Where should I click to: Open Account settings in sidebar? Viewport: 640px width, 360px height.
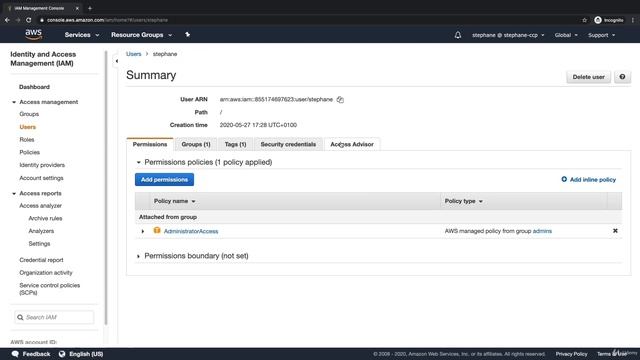coord(41,178)
